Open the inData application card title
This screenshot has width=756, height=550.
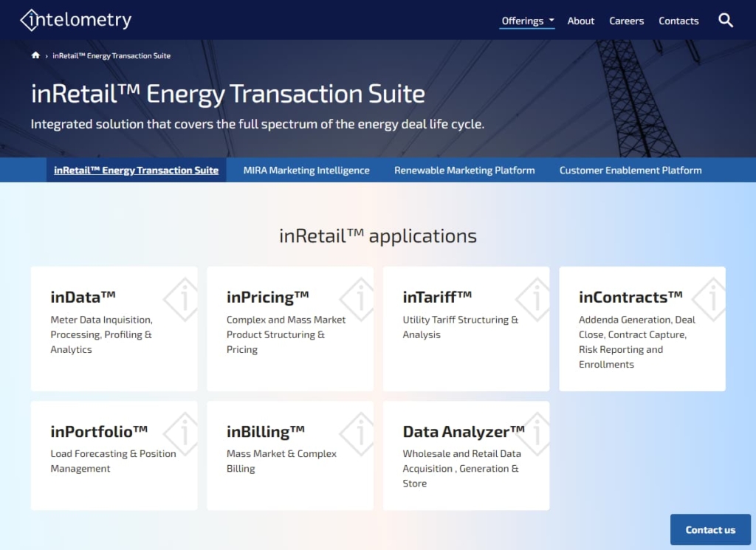83,297
